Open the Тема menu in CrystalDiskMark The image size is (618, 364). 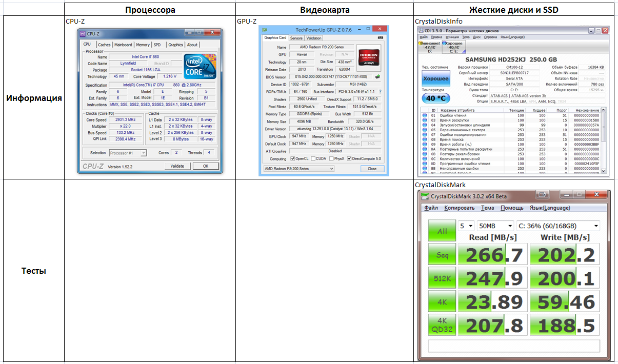coord(488,208)
